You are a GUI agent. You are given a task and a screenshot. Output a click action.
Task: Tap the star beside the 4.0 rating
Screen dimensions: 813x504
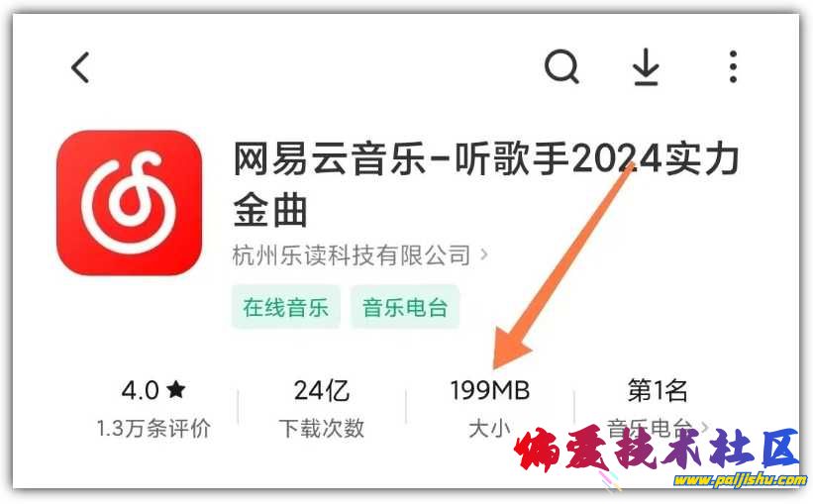coord(176,389)
